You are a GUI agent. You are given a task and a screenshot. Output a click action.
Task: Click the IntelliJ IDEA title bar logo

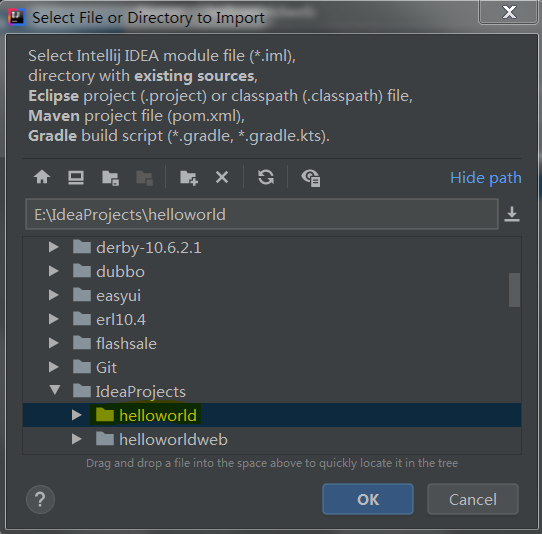(17, 17)
